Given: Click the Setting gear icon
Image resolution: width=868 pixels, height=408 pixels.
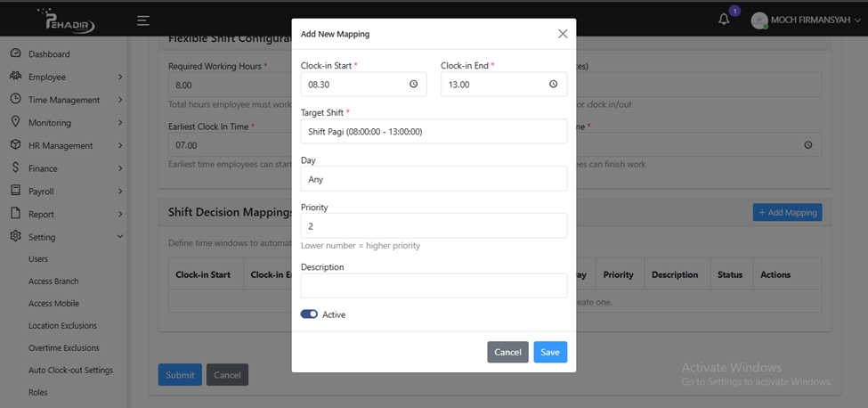Looking at the screenshot, I should tap(15, 236).
